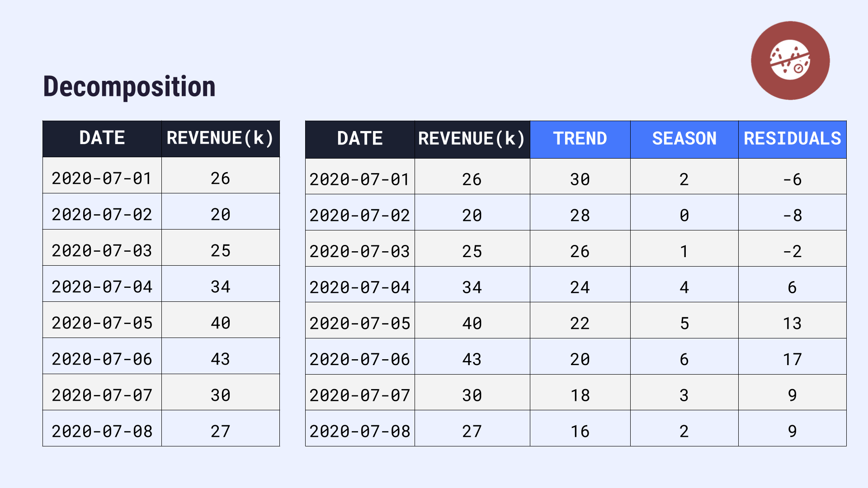Select the RESIDUALS column header
868x488 pixels.
point(792,139)
